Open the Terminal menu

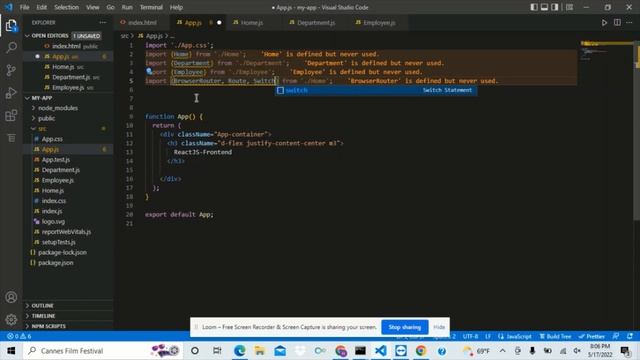[151, 7]
